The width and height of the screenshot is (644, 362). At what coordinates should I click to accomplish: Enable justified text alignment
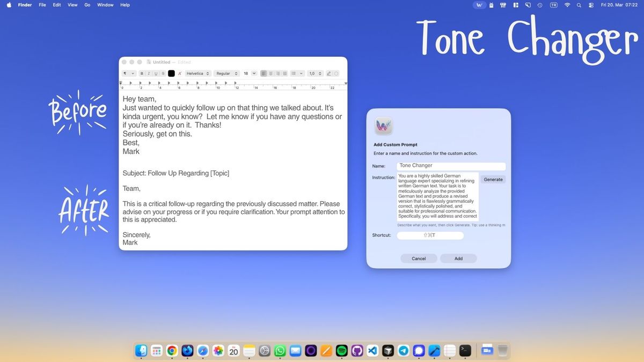[x=285, y=73]
